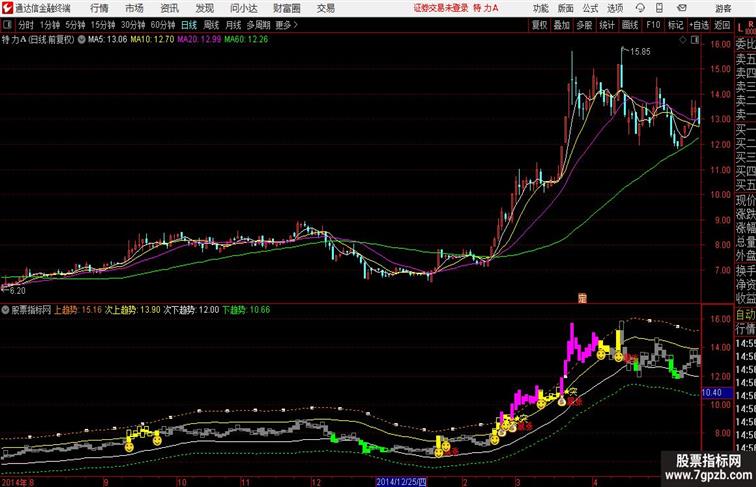Click the 返回 back button
Image resolution: width=756 pixels, height=487 pixels.
coord(722,25)
